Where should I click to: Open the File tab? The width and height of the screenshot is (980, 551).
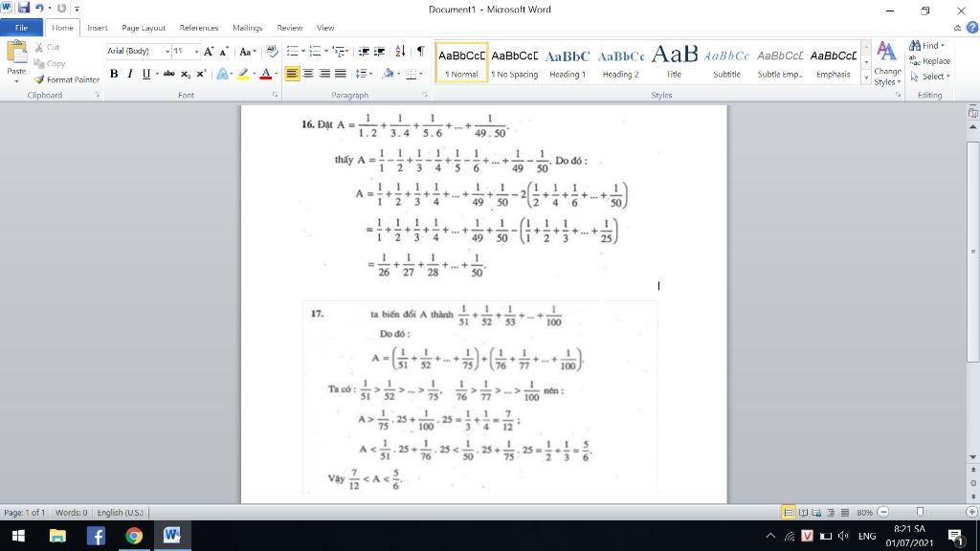[x=21, y=28]
